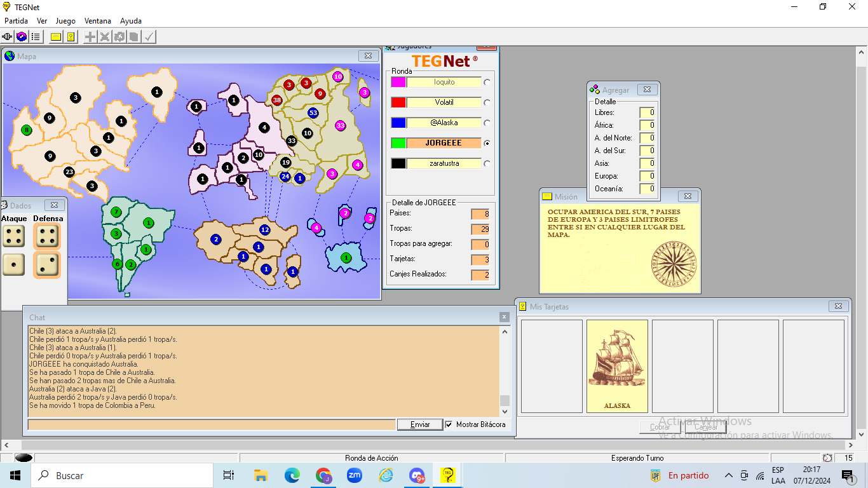The image size is (868, 488).
Task: Click the yellow mission card toolbar icon
Action: 56,37
